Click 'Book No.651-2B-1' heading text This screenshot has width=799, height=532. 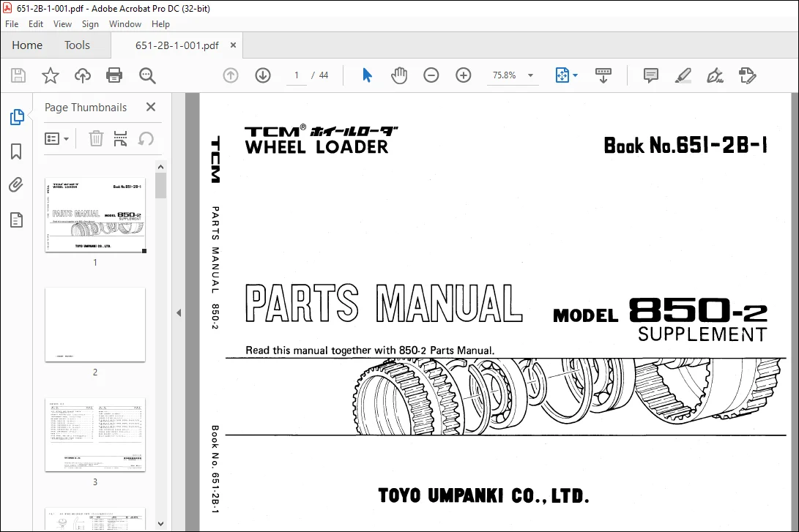(x=685, y=146)
